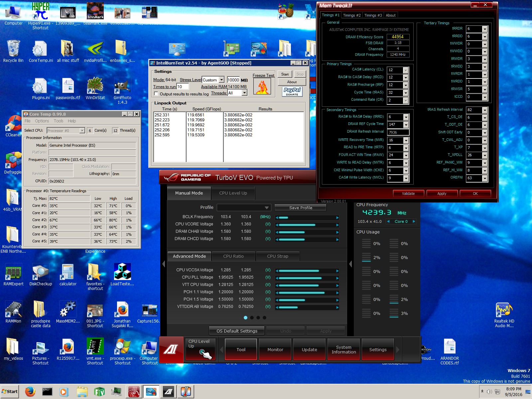Switch to the CPU Ratio tab
Image resolution: width=532 pixels, height=399 pixels.
pos(233,256)
